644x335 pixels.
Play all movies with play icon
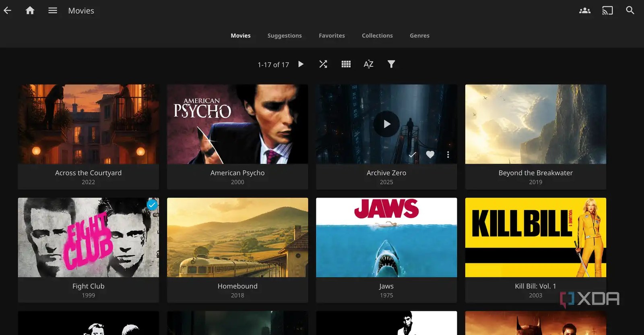[x=301, y=64]
